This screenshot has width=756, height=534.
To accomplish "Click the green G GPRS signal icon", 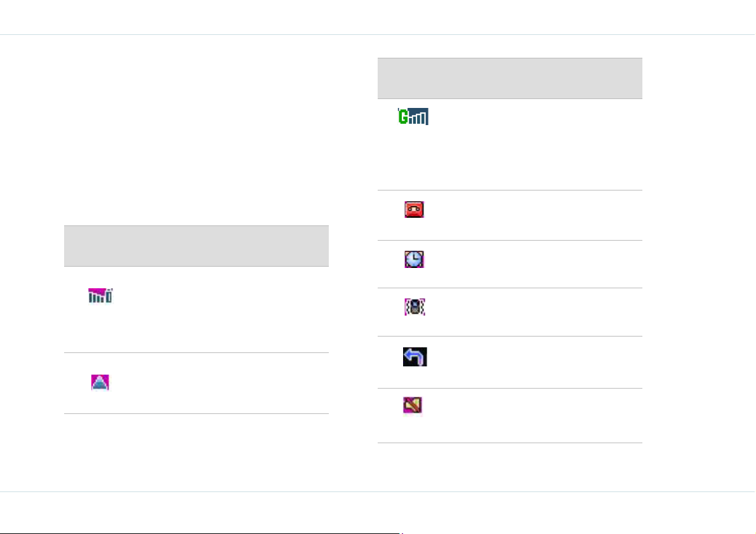I will coord(413,116).
